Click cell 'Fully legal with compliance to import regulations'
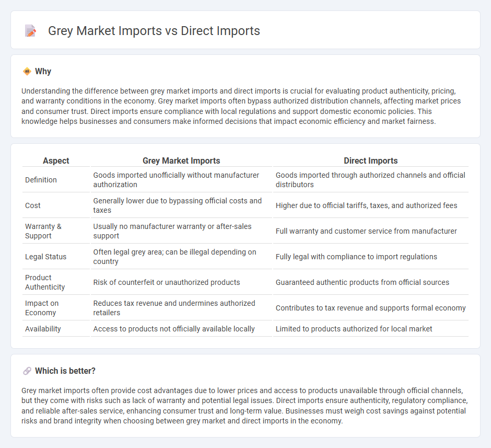The height and width of the screenshot is (448, 491). pyautogui.click(x=371, y=257)
